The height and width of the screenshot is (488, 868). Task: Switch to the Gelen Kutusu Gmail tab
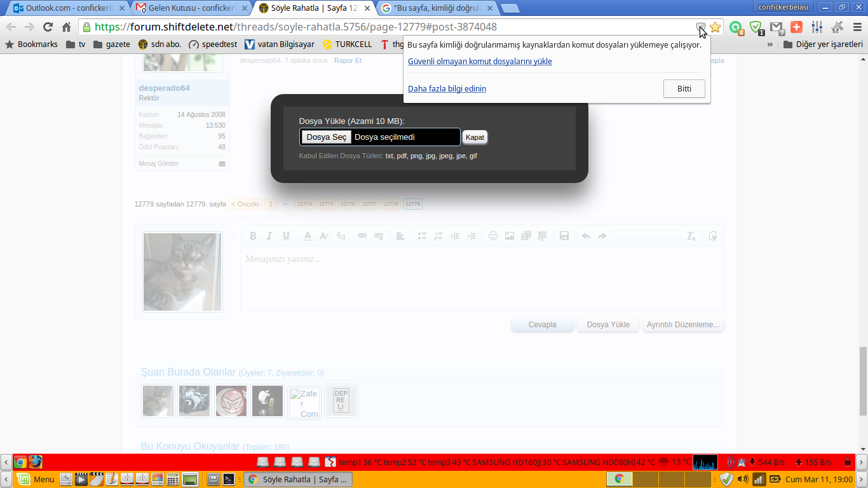(192, 8)
